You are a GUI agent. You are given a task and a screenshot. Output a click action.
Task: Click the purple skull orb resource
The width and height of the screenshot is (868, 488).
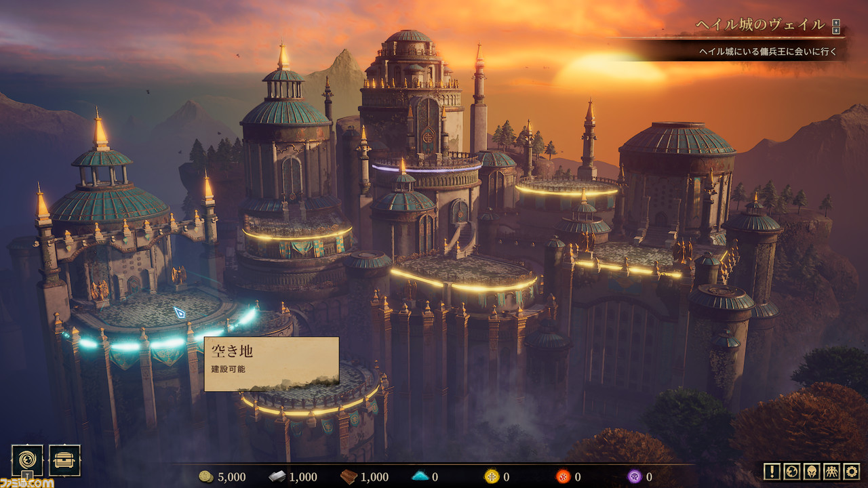(x=639, y=477)
